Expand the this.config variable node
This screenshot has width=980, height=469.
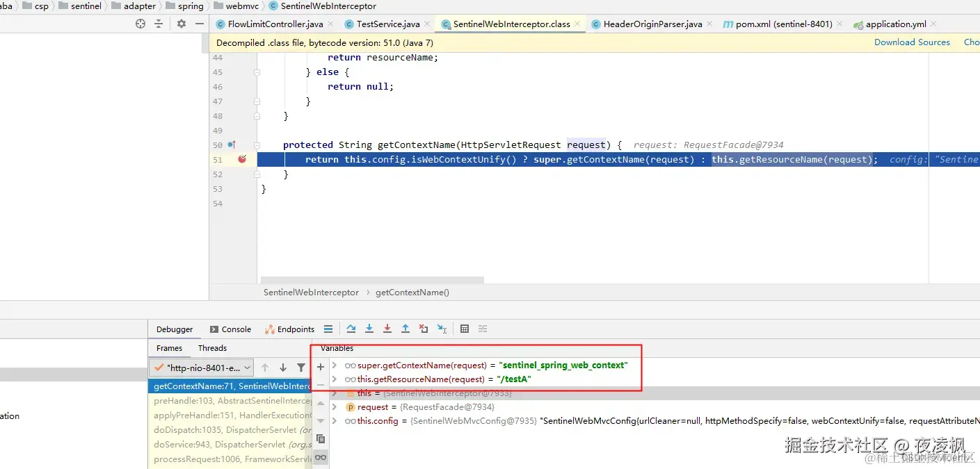335,420
